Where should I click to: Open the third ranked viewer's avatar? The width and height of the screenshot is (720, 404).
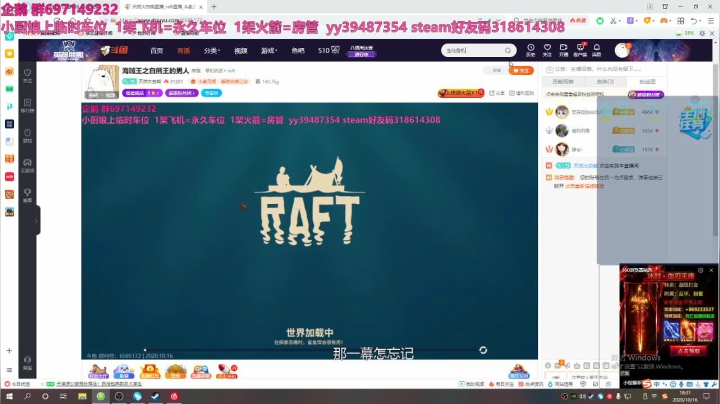click(562, 149)
